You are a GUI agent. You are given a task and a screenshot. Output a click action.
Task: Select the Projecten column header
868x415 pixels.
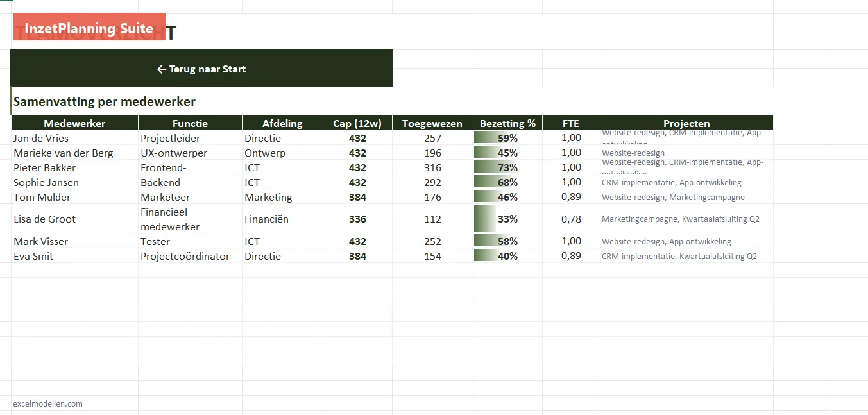686,123
